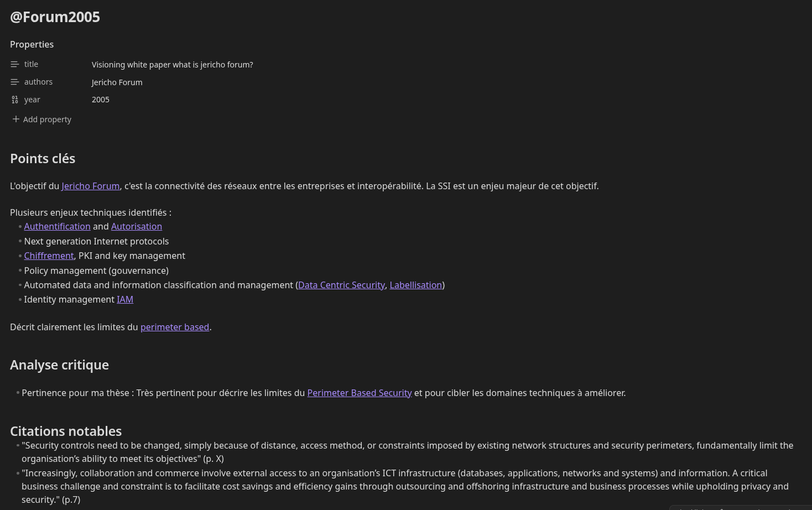
Task: Click the authors property type icon
Action: (15, 82)
